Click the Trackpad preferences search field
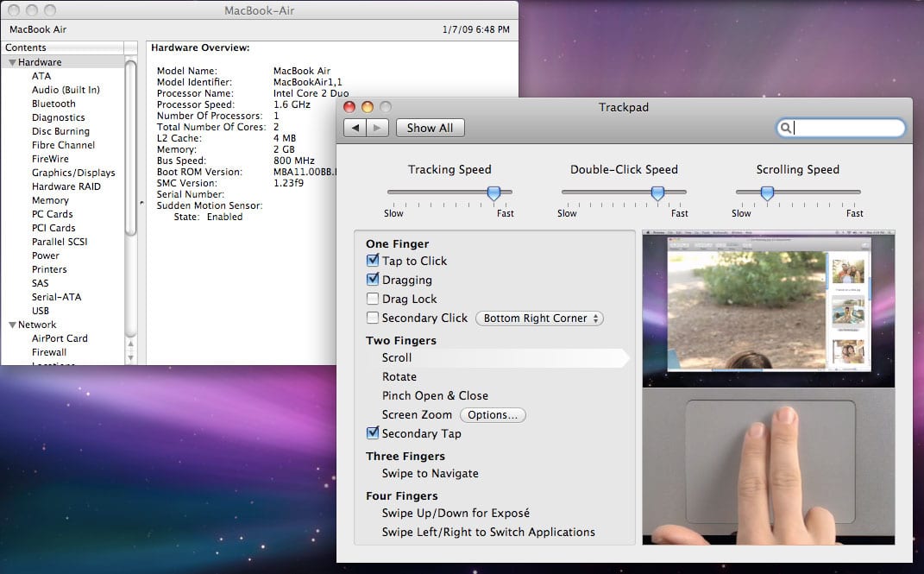The width and height of the screenshot is (924, 574). 841,128
